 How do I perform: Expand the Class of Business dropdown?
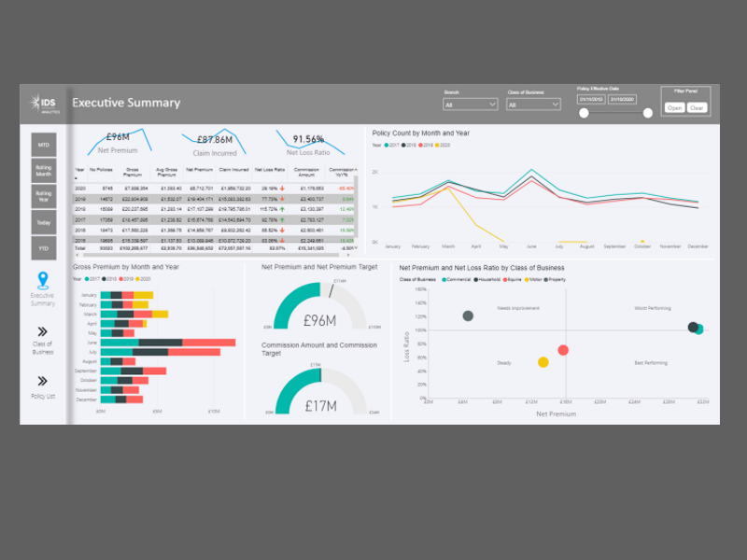[x=533, y=105]
